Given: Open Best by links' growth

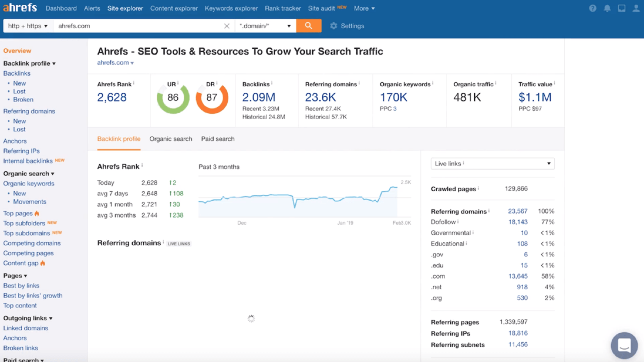Looking at the screenshot, I should click(x=33, y=295).
